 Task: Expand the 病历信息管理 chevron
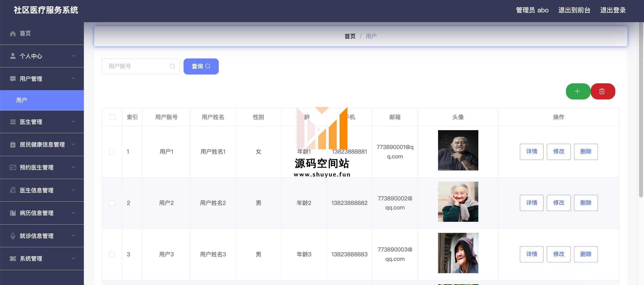pyautogui.click(x=74, y=213)
